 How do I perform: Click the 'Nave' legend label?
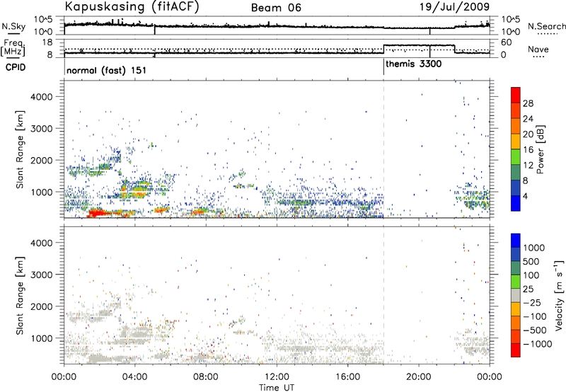click(538, 49)
